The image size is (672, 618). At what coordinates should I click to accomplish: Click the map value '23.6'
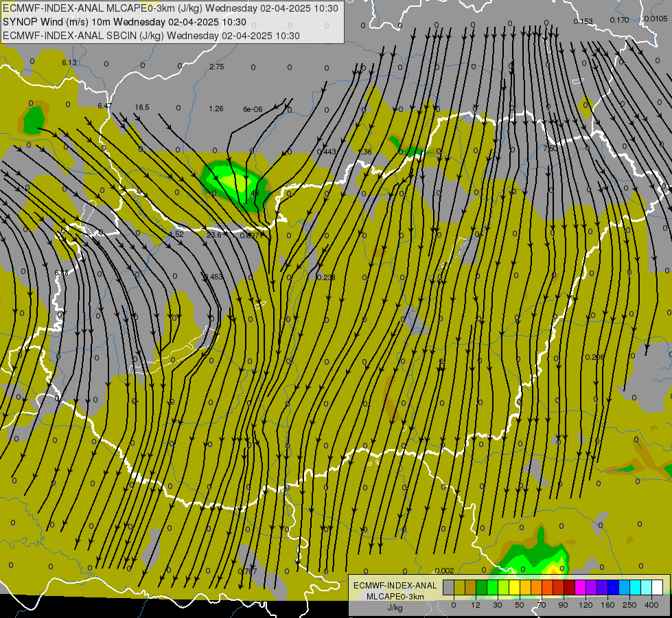coord(214,235)
